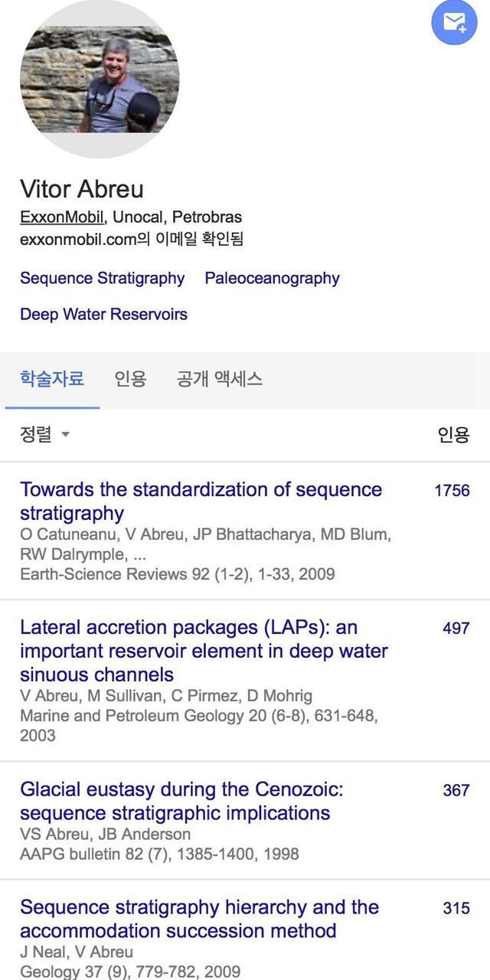Switch to the 공개 액세스 tab
Viewport: 490px width, 980px height.
220,378
